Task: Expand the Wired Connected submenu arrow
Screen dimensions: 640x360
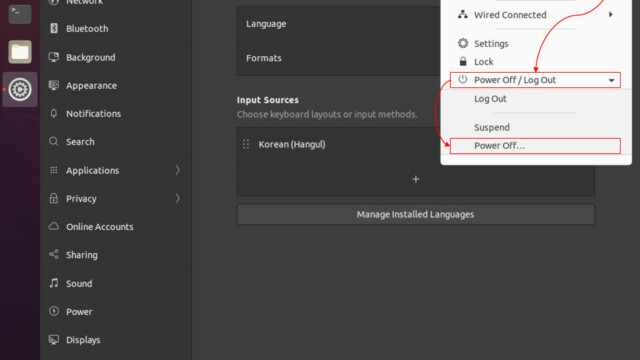Action: (611, 15)
